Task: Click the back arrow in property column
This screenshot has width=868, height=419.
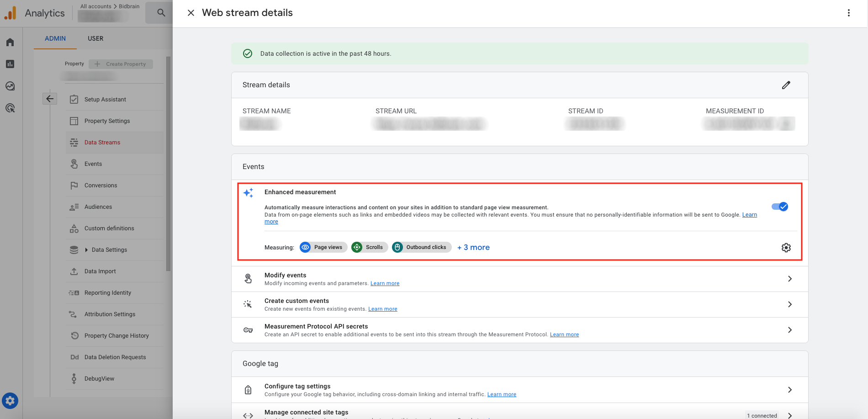Action: tap(50, 98)
